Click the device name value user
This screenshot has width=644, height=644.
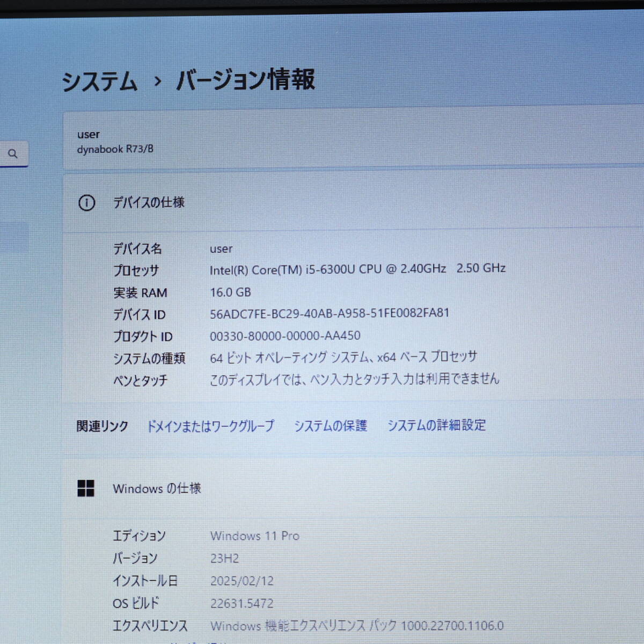coord(221,249)
